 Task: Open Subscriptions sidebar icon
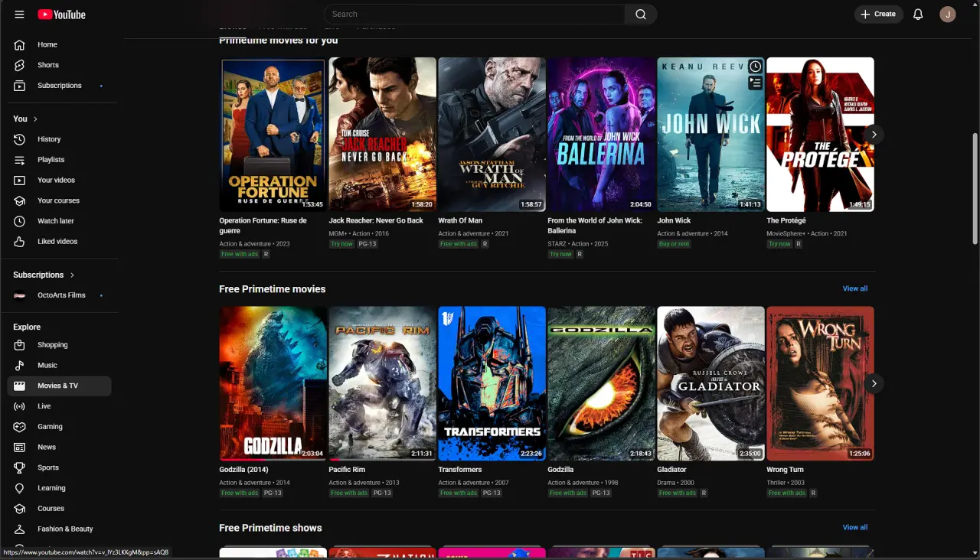20,86
